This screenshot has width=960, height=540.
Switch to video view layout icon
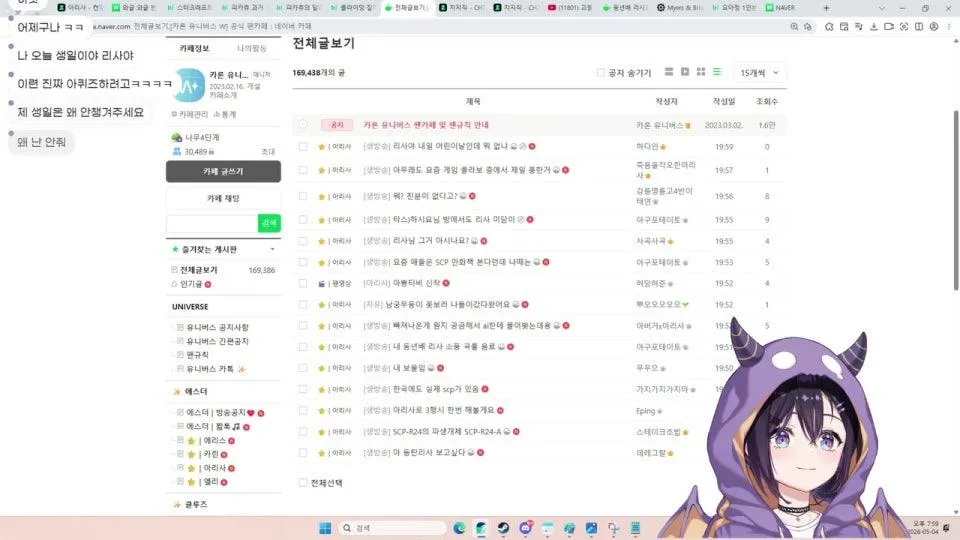(685, 72)
